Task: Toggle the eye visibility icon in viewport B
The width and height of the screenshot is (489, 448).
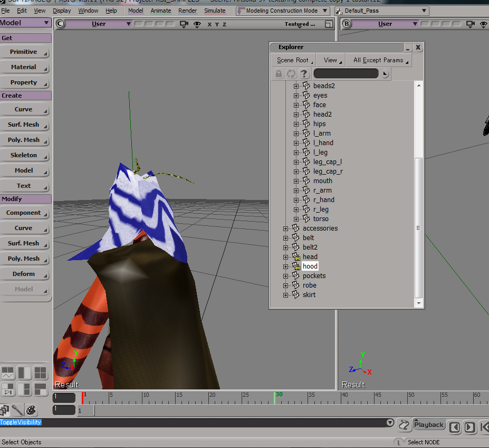Action: click(x=484, y=24)
